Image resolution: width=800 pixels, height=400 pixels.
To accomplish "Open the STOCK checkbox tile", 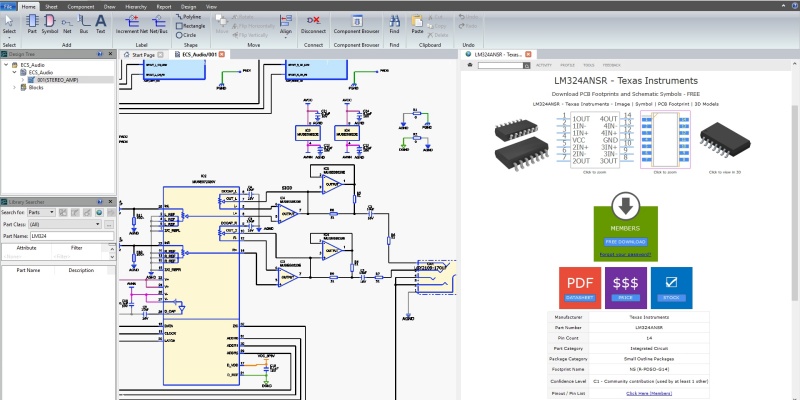I will click(671, 288).
